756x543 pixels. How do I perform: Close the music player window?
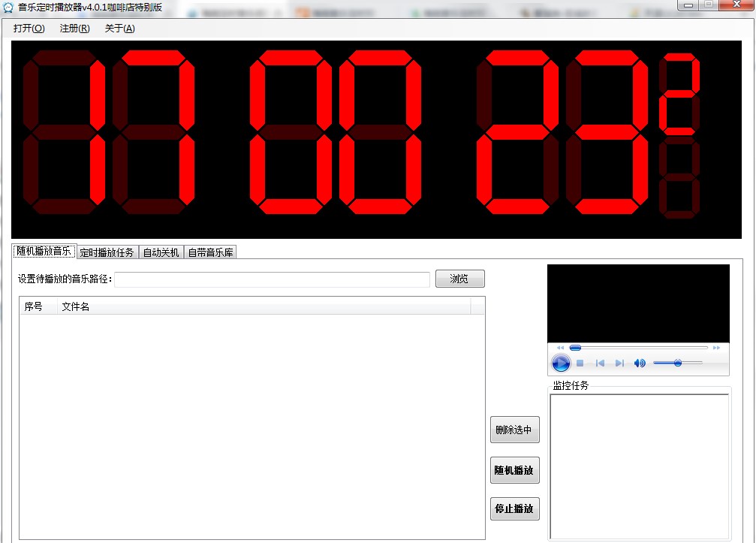(736, 5)
